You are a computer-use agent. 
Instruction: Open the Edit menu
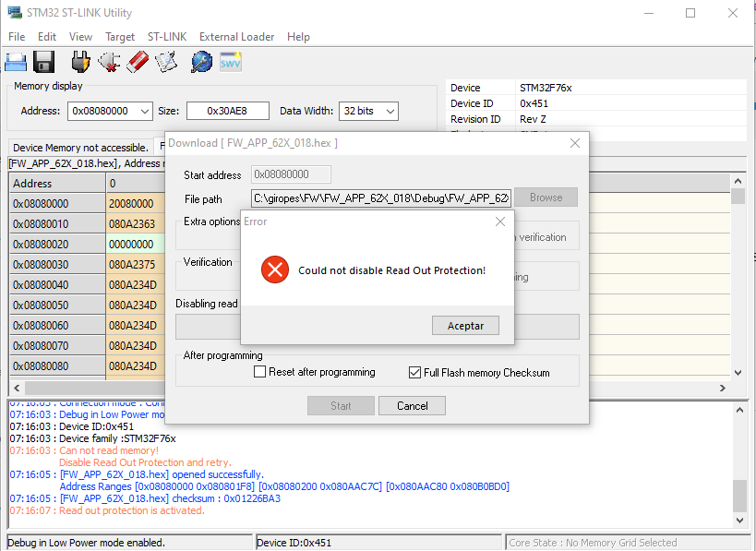47,37
